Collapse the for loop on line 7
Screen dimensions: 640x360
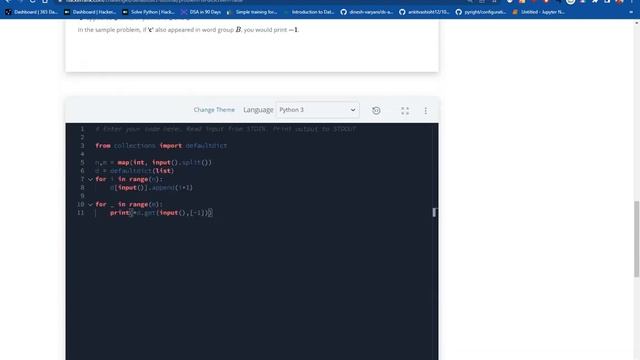(90, 179)
